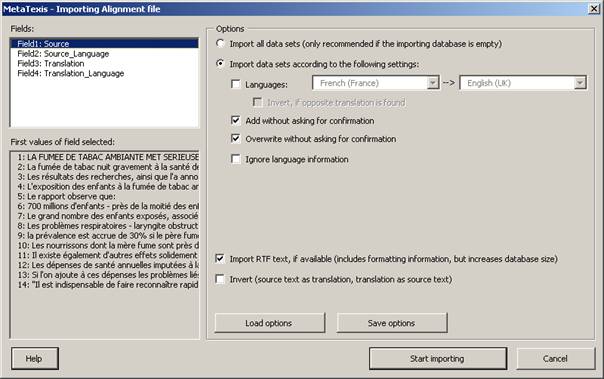
Task: Choose Import data sets according to settings radio
Action: pyautogui.click(x=220, y=64)
